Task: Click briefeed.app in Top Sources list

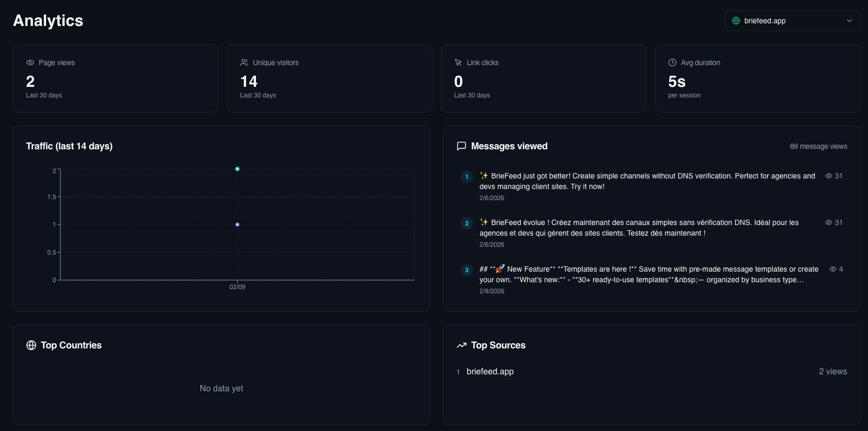Action: click(490, 372)
